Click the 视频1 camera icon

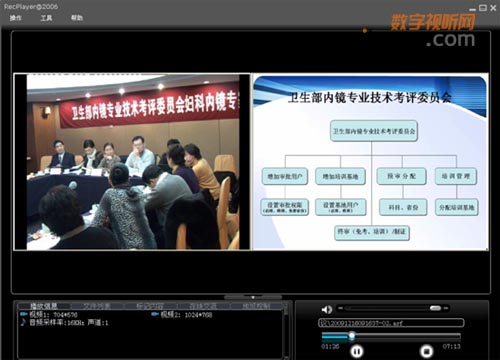tap(23, 314)
